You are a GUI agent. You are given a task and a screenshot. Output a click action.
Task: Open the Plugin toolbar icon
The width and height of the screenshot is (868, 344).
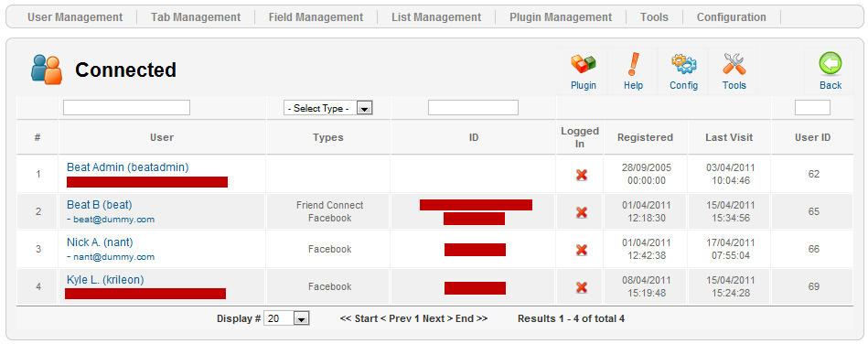(x=583, y=64)
